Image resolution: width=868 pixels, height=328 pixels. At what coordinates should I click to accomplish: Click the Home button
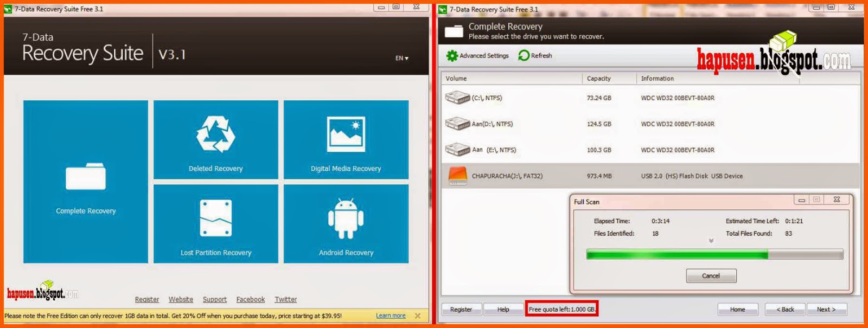737,310
